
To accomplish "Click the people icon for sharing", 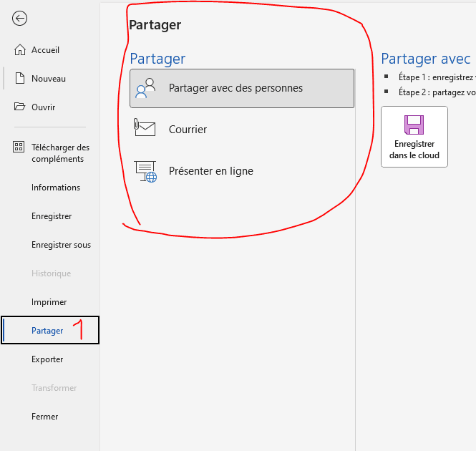I will pos(145,88).
